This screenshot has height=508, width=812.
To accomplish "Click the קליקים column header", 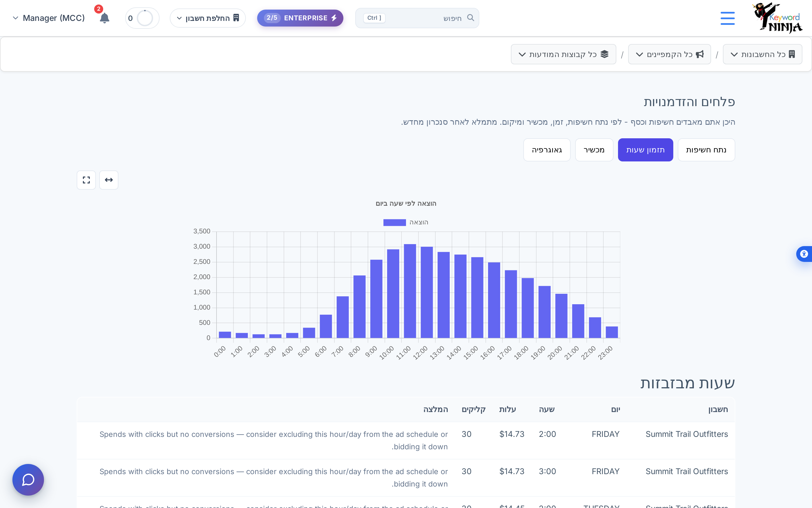I will (x=474, y=410).
